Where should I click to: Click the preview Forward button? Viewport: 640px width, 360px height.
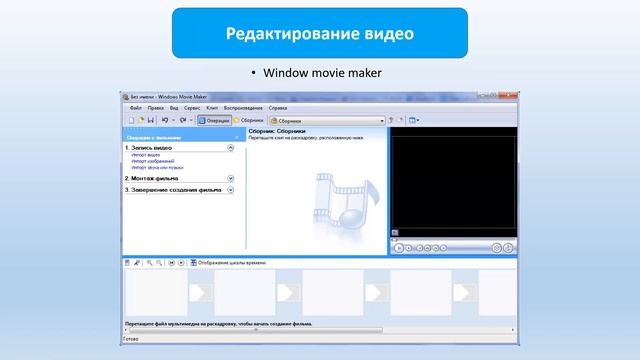coord(443,248)
